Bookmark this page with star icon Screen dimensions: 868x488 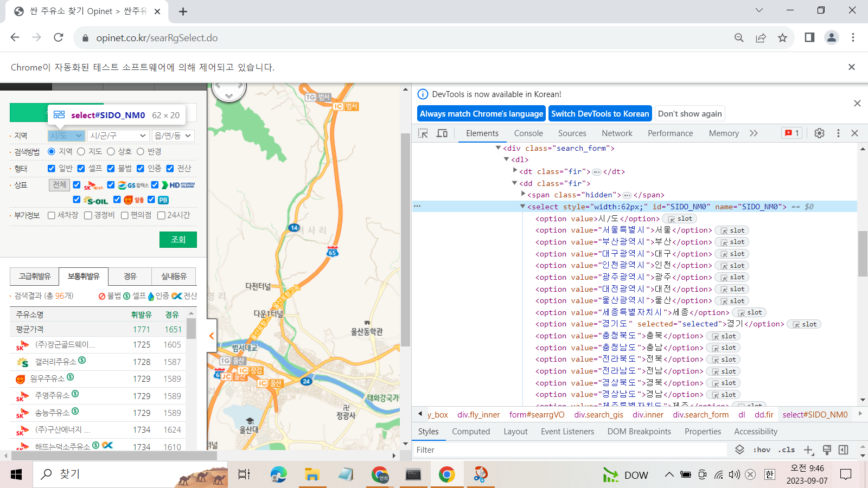click(782, 38)
